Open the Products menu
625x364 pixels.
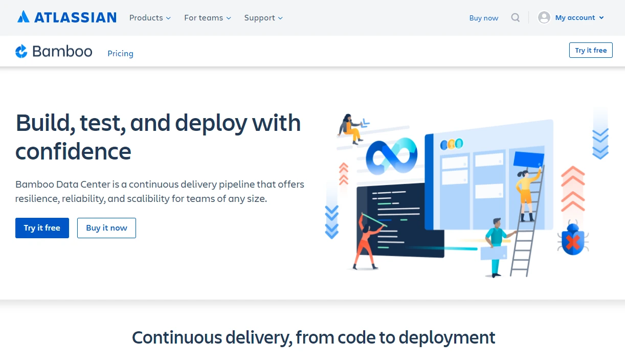[x=146, y=17]
